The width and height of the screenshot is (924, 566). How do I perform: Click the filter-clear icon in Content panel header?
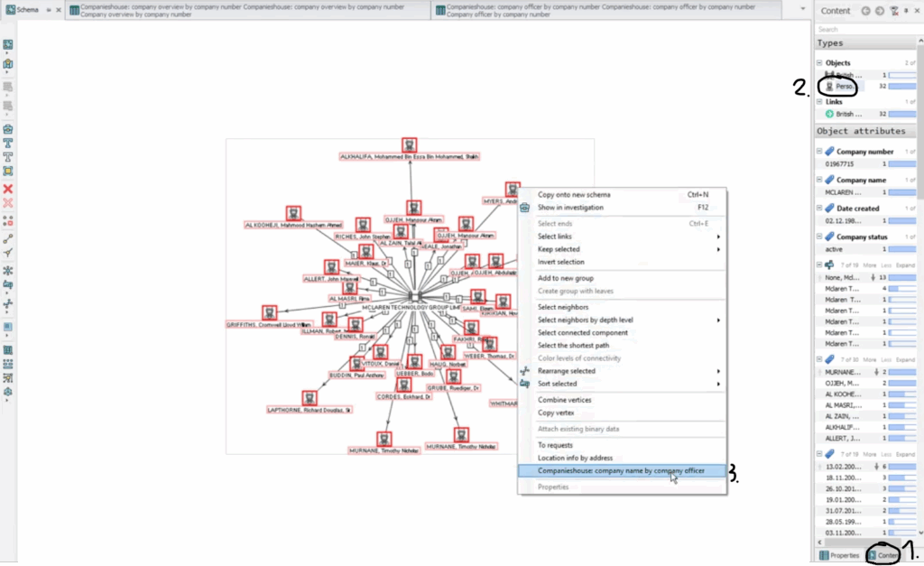893,11
